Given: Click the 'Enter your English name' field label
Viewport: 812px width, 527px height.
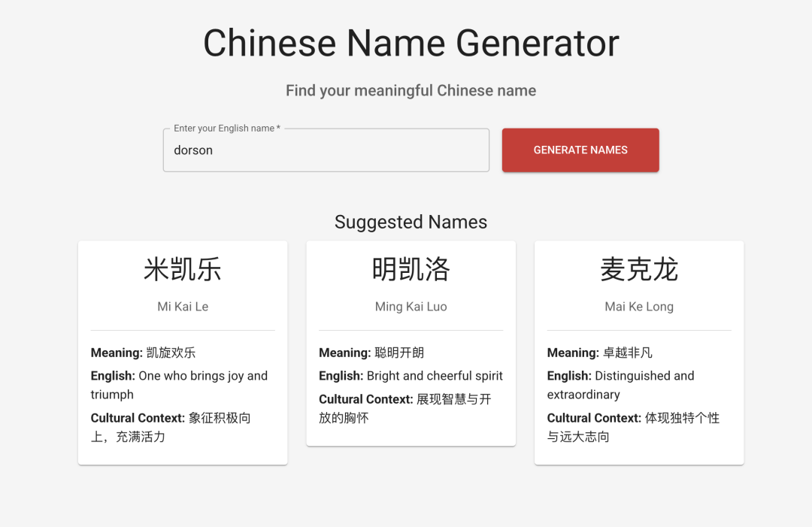Looking at the screenshot, I should [224, 128].
